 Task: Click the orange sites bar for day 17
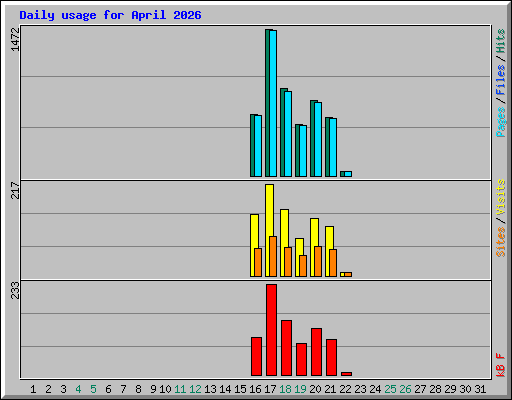pyautogui.click(x=273, y=256)
